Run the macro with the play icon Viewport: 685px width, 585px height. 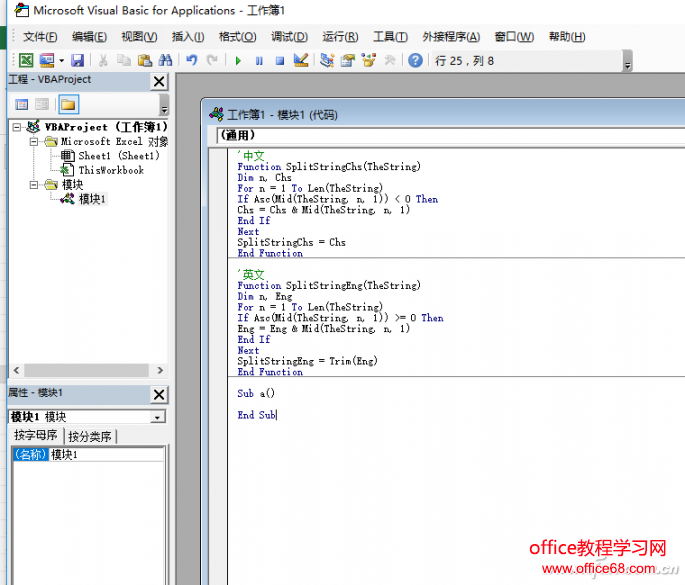click(x=238, y=61)
